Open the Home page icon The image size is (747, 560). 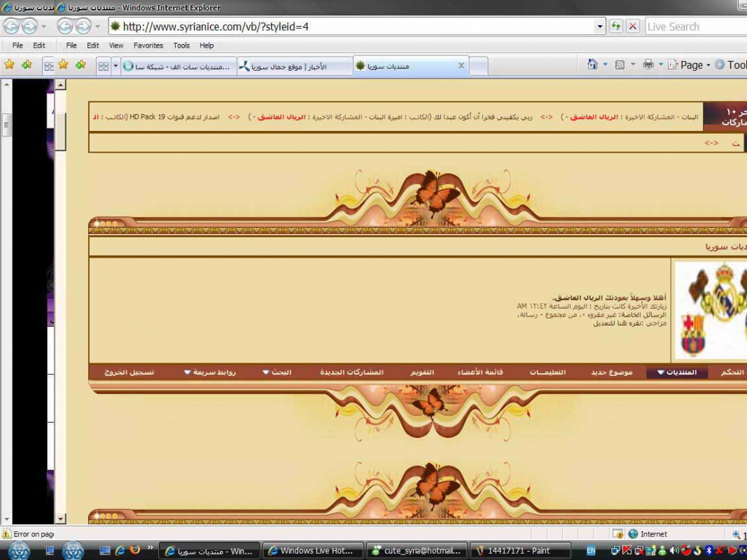[592, 64]
